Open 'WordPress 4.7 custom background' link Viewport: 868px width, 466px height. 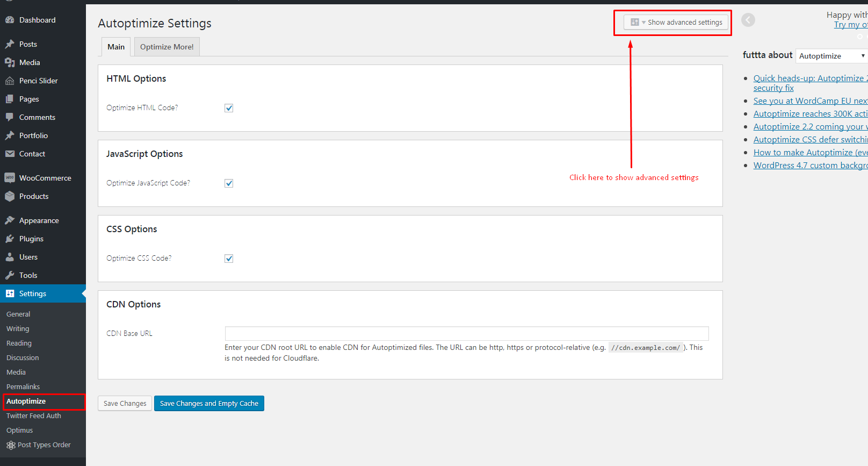(811, 165)
